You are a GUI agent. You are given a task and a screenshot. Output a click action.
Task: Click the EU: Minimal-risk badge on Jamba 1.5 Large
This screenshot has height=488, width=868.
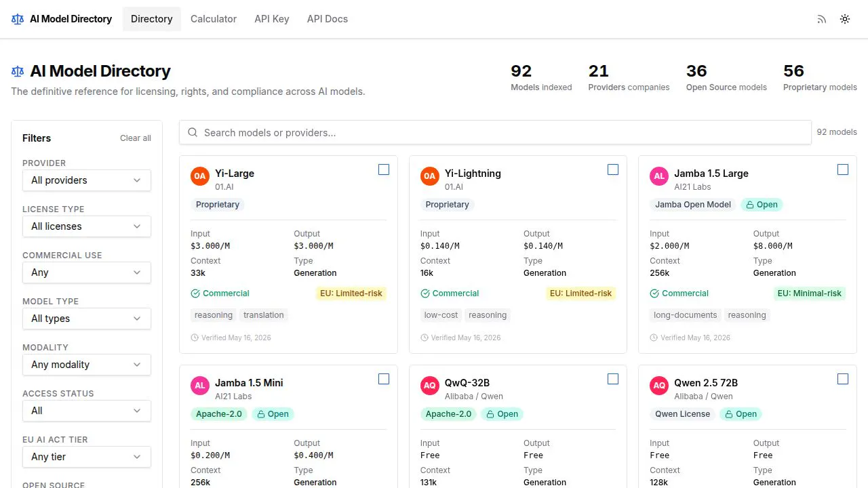pyautogui.click(x=810, y=293)
